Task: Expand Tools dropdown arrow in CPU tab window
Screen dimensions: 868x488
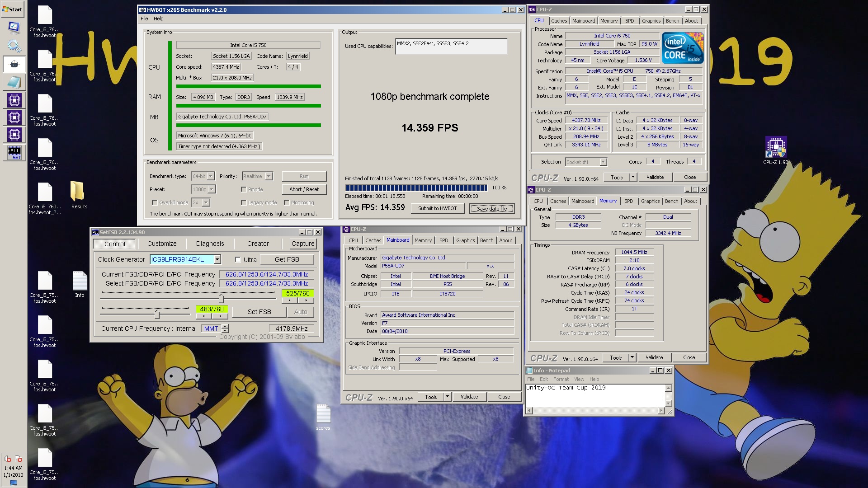Action: [x=633, y=177]
